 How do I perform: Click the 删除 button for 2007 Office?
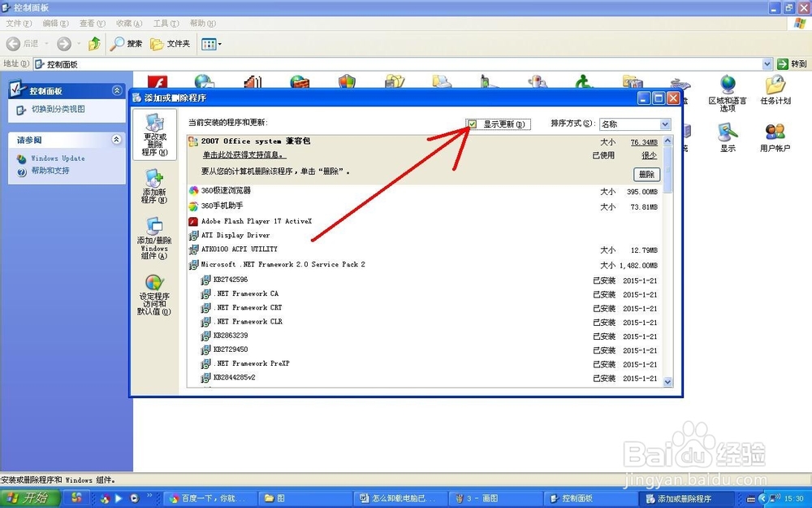click(646, 174)
